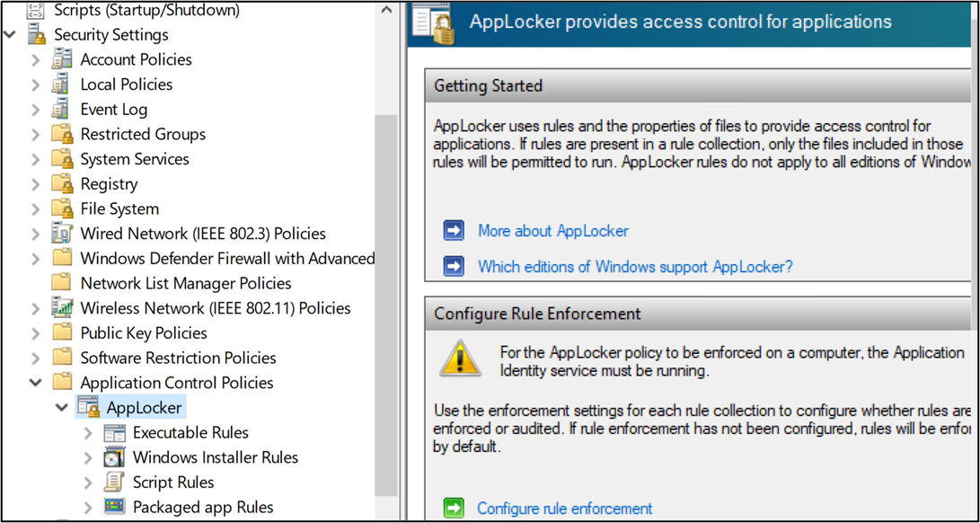Screen dimensions: 980x523
Task: Expand the Restricted Groups node
Action: tap(36, 134)
